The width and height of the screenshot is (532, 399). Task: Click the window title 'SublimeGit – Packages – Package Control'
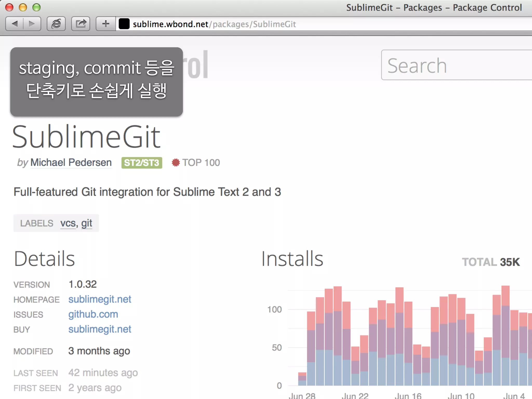coord(434,8)
